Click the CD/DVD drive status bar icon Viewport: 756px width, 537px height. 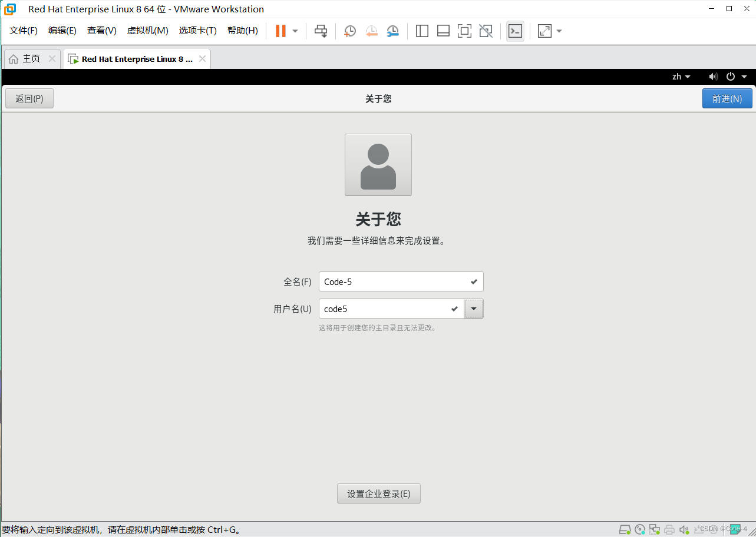[640, 529]
